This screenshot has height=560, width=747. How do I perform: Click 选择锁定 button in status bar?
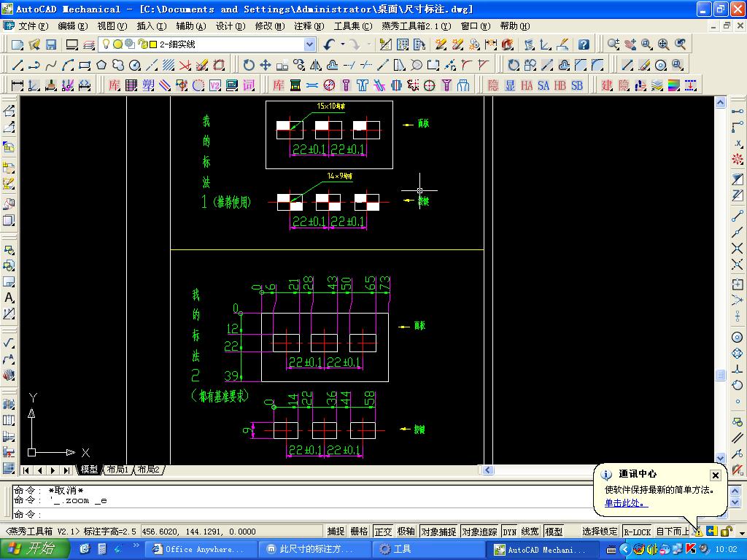(x=600, y=532)
